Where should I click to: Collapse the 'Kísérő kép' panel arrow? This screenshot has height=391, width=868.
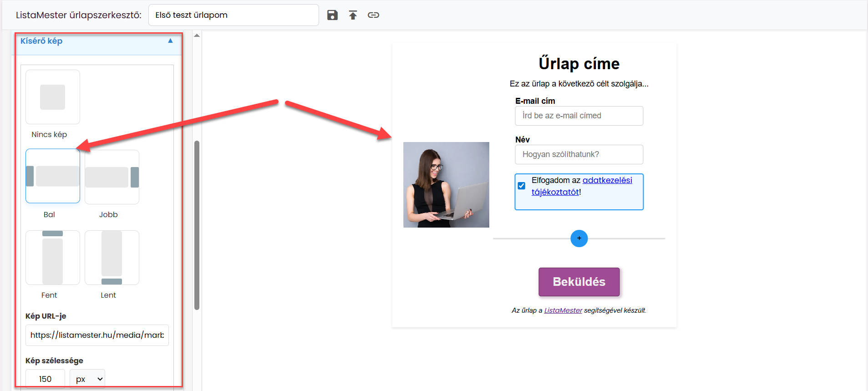click(x=170, y=41)
